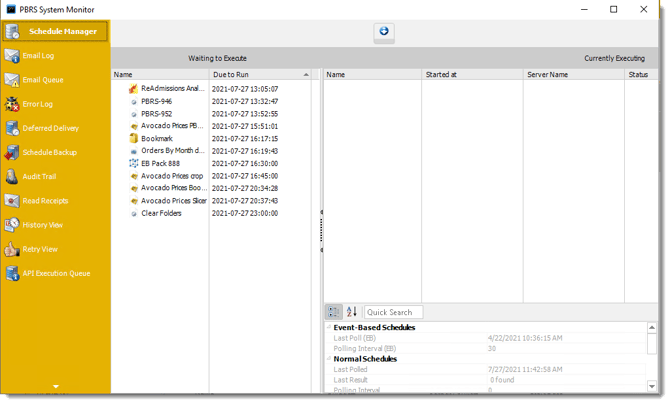Sort properties alphabetically with A-Z icon
The height and width of the screenshot is (404, 670).
point(352,312)
